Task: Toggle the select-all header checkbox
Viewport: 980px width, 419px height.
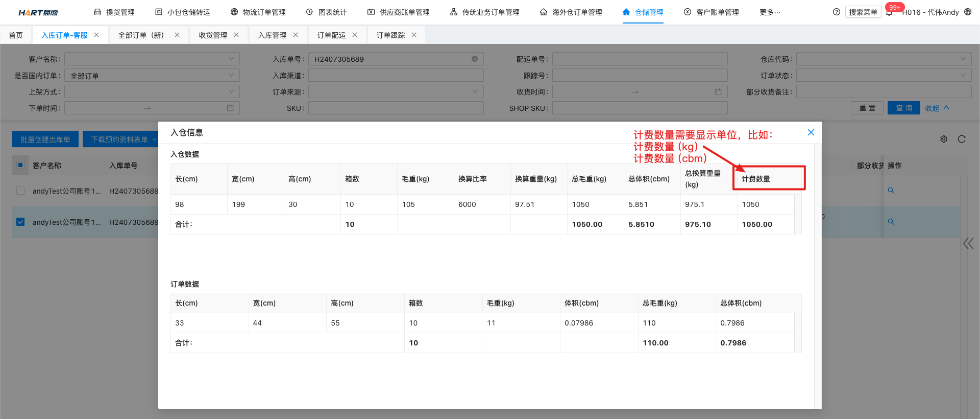Action: coord(20,165)
